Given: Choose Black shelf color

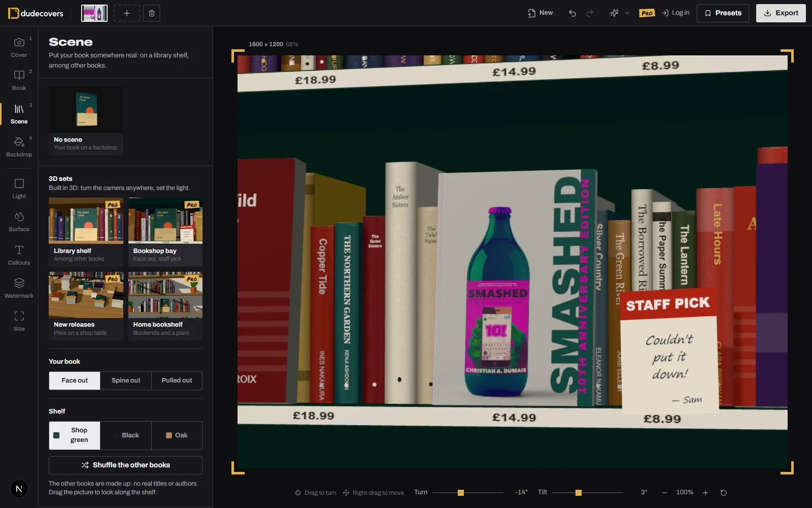Looking at the screenshot, I should (x=126, y=435).
